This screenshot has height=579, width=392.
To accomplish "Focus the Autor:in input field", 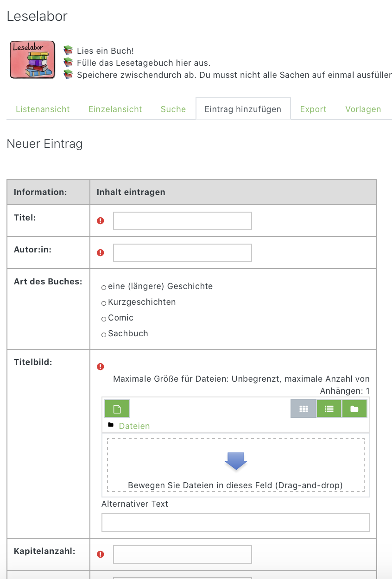I will (183, 253).
